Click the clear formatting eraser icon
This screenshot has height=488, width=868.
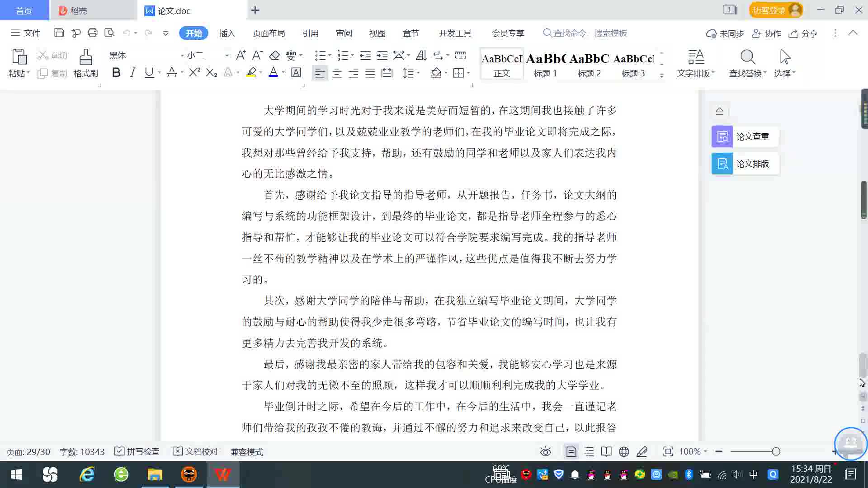click(274, 56)
